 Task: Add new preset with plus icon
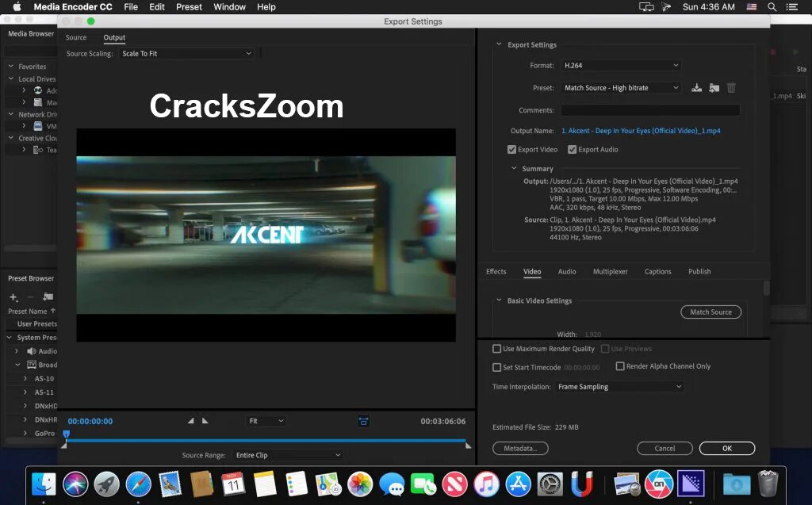point(13,296)
